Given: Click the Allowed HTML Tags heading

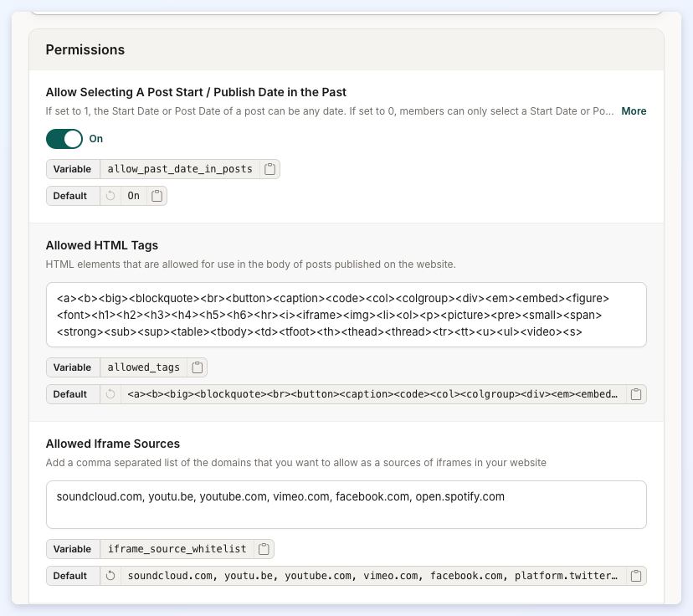Looking at the screenshot, I should coord(102,245).
